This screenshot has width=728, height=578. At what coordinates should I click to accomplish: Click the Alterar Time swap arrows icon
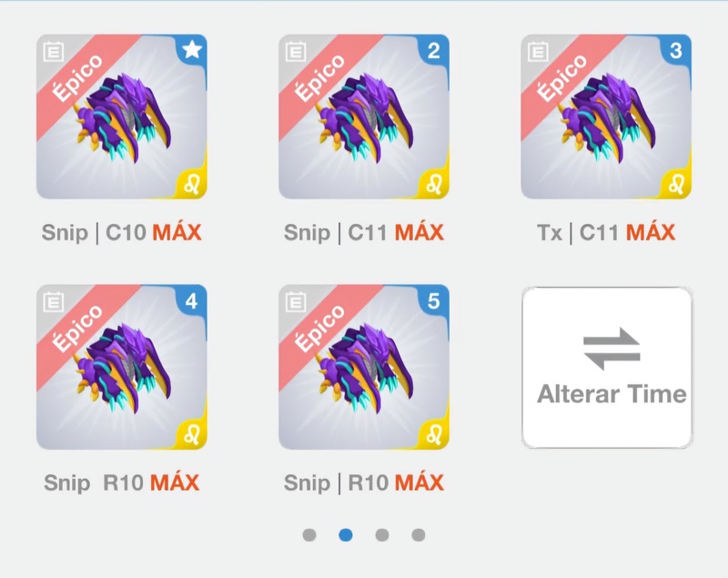612,349
